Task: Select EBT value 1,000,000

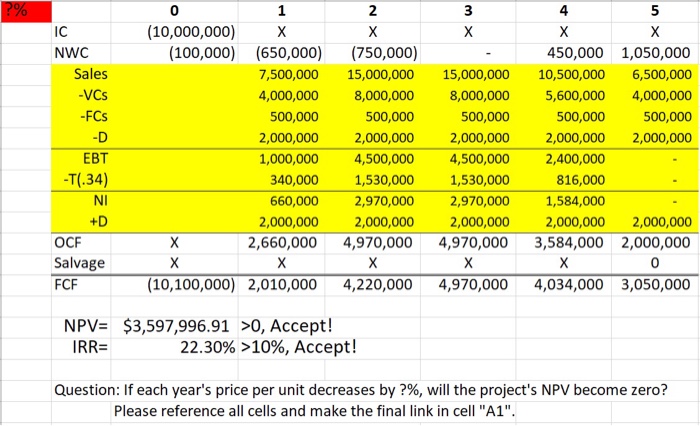Action: pos(288,159)
